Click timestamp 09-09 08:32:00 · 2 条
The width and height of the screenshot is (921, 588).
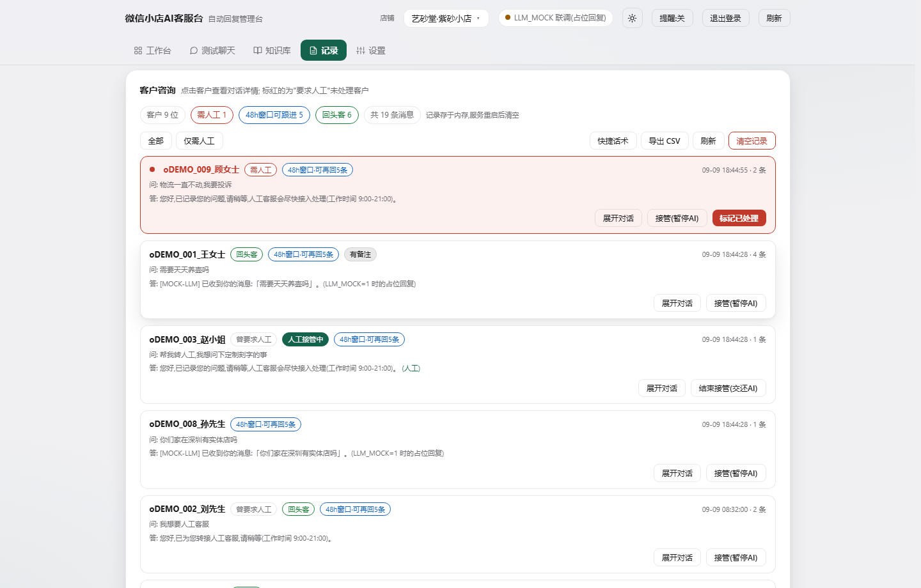pyautogui.click(x=734, y=509)
